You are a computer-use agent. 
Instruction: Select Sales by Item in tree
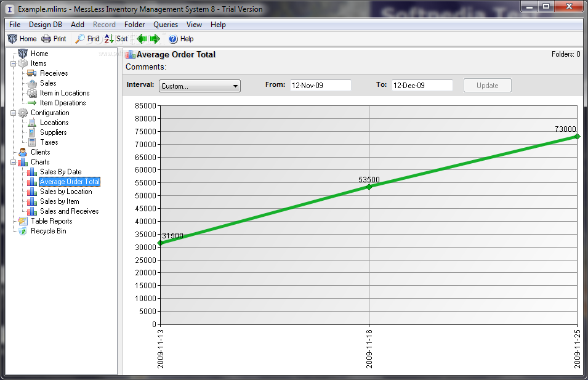(60, 201)
